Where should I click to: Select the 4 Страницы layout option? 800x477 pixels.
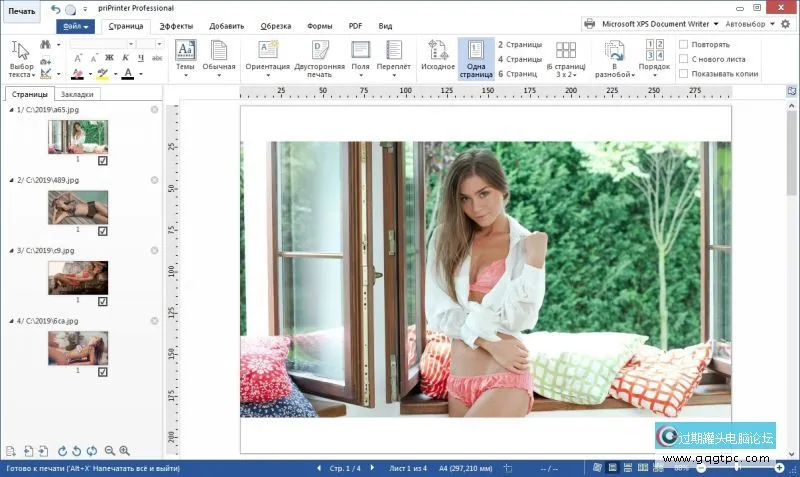pyautogui.click(x=520, y=59)
